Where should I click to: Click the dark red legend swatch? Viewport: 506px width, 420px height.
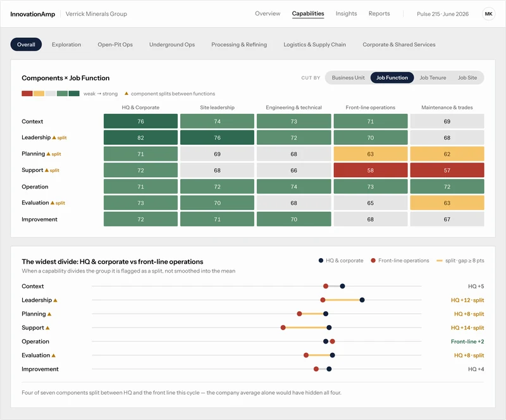click(x=27, y=94)
